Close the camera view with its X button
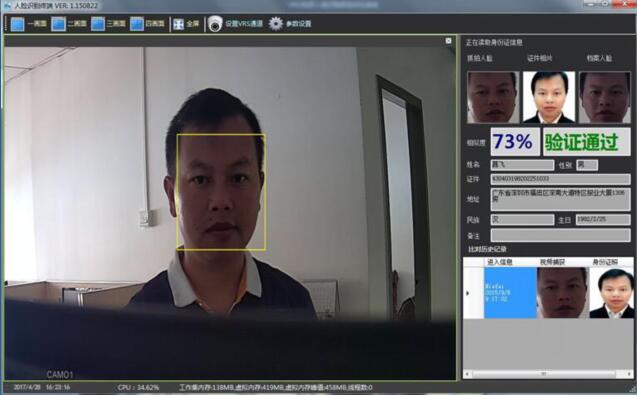The height and width of the screenshot is (395, 637). 448,41
